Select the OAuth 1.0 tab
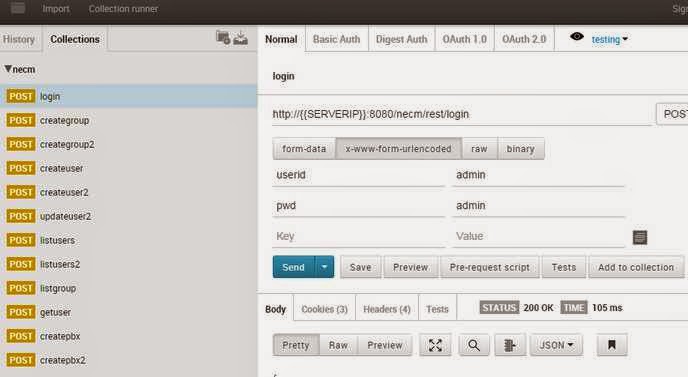The image size is (688, 377). point(465,39)
